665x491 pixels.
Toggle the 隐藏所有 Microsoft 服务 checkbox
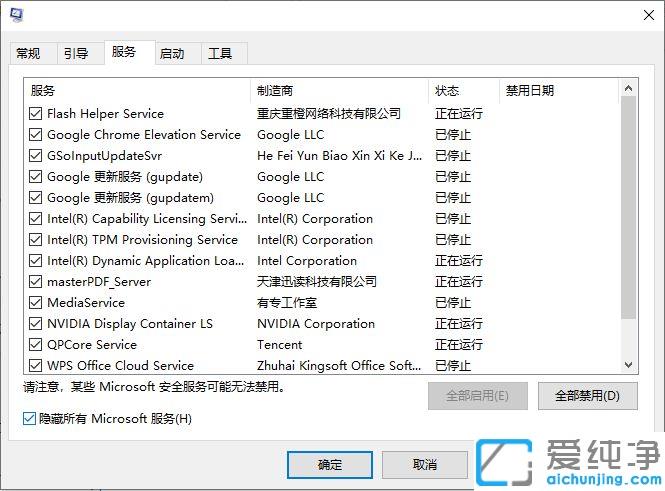pyautogui.click(x=30, y=418)
